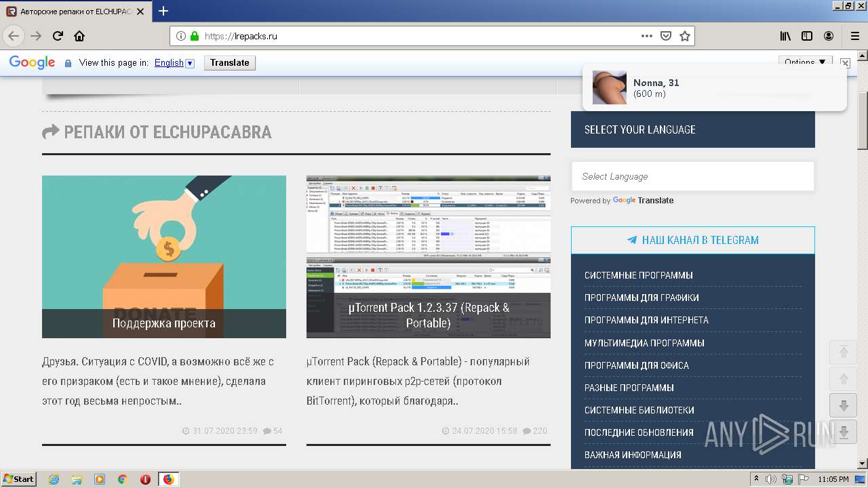Go back with the browser back arrow
The image size is (868, 488).
(14, 36)
